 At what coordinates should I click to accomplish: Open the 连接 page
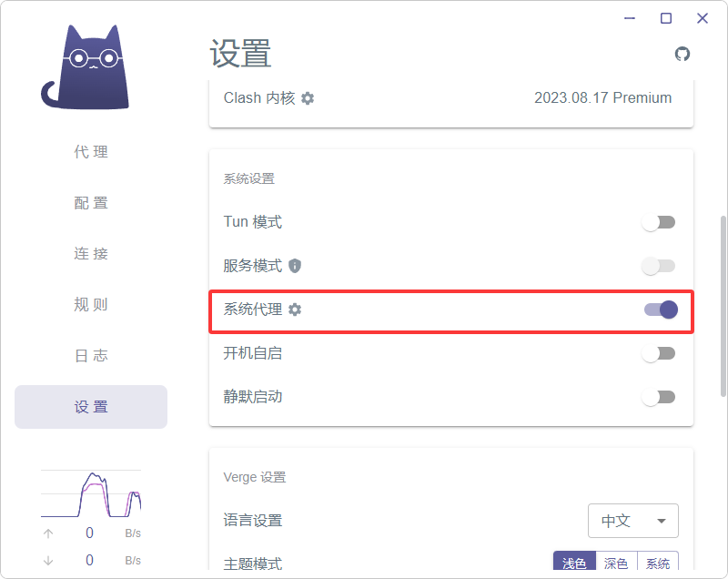tap(90, 254)
